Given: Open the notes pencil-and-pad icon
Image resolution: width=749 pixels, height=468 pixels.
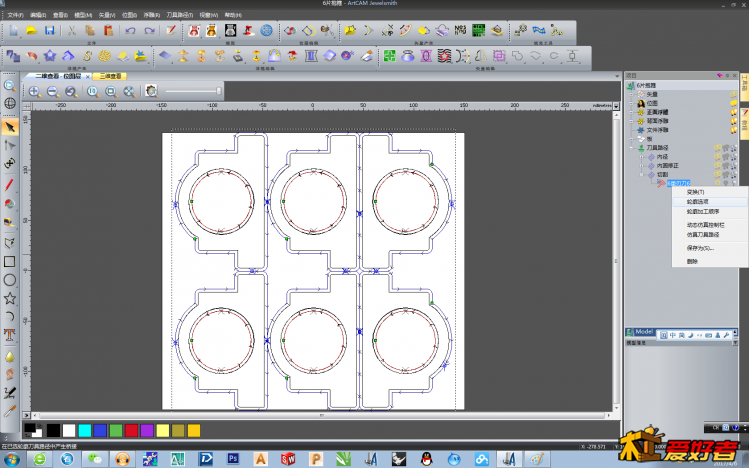Looking at the screenshot, I should click(171, 31).
